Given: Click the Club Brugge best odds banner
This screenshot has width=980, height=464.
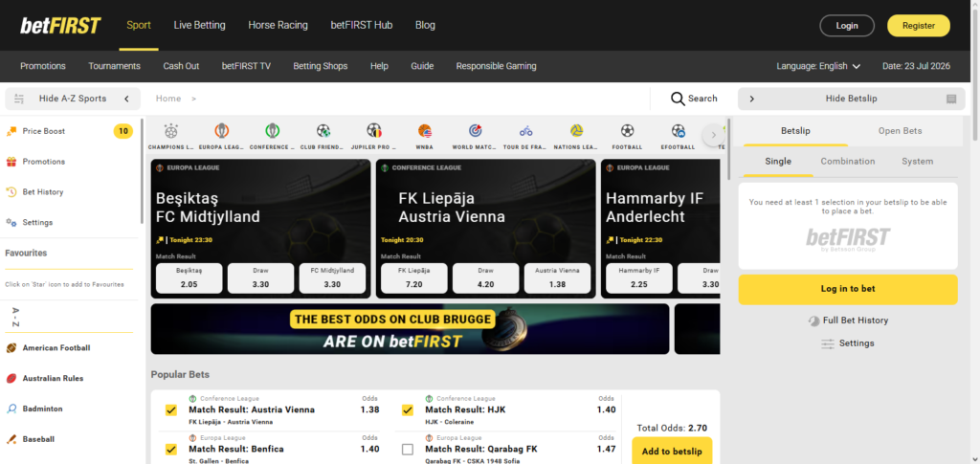Looking at the screenshot, I should click(x=410, y=329).
